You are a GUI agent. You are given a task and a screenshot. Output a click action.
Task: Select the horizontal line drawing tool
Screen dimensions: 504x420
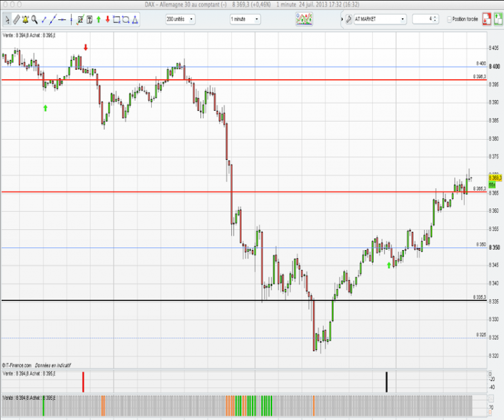click(x=62, y=20)
